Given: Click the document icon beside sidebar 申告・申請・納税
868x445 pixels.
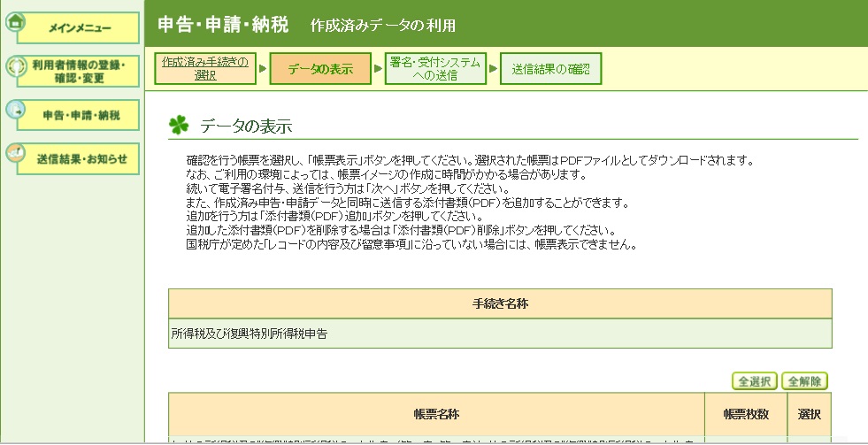Looking at the screenshot, I should tap(16, 109).
